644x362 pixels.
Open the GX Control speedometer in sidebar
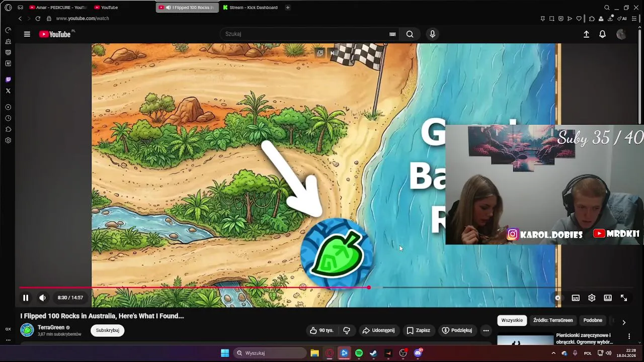click(8, 30)
